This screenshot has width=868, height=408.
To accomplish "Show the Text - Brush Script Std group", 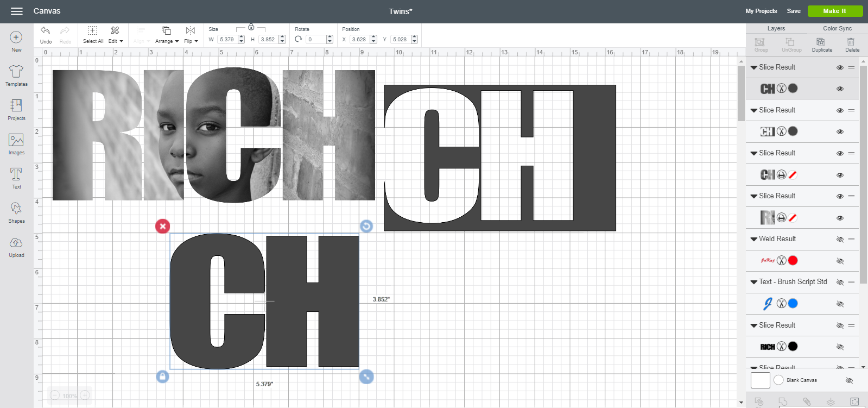I will [x=840, y=282].
